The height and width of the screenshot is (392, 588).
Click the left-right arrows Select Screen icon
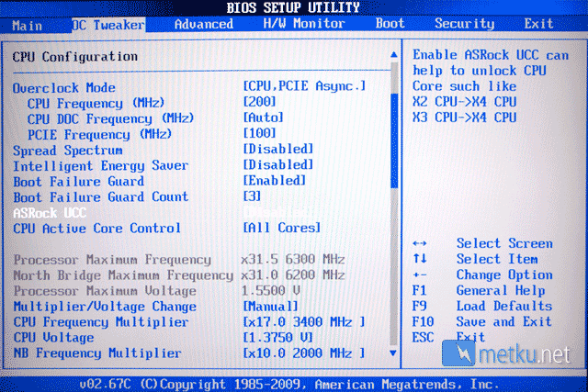click(420, 243)
